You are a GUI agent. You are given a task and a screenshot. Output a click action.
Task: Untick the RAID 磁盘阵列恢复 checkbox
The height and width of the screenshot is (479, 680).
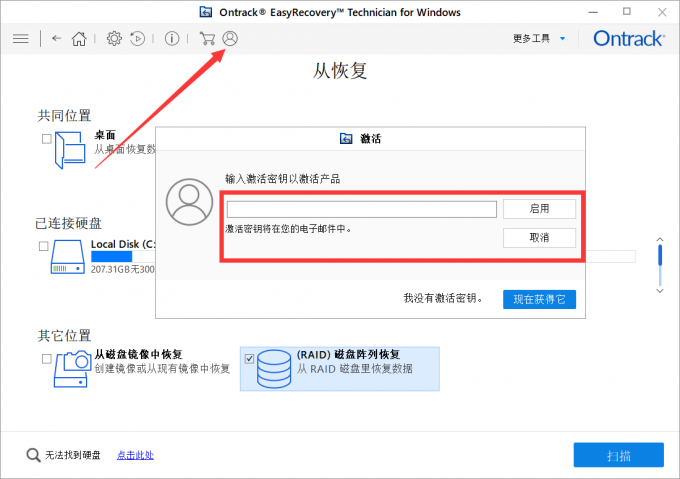pos(249,359)
